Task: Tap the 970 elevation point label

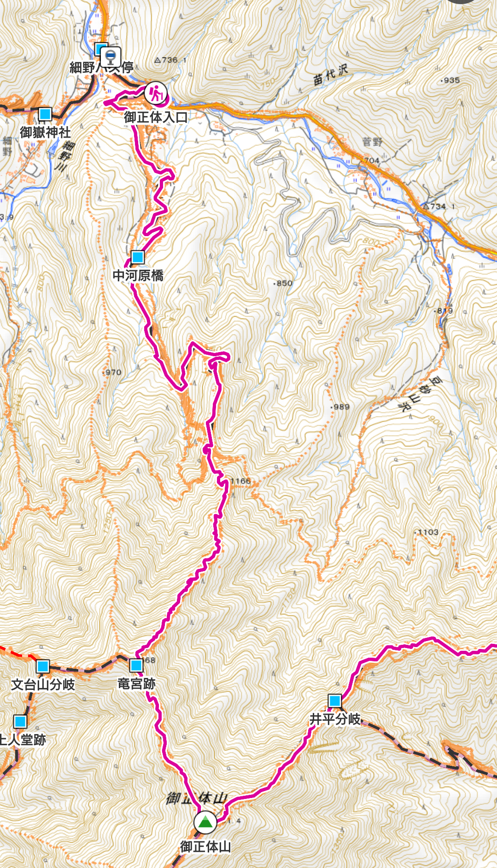Action: tap(113, 372)
